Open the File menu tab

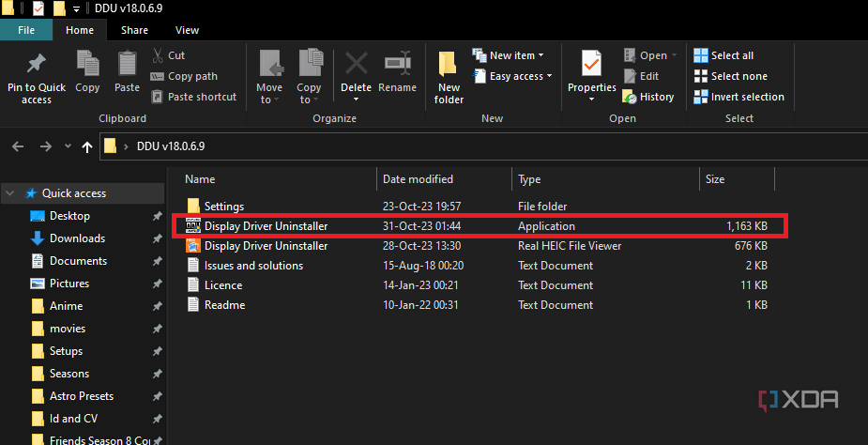click(x=26, y=30)
